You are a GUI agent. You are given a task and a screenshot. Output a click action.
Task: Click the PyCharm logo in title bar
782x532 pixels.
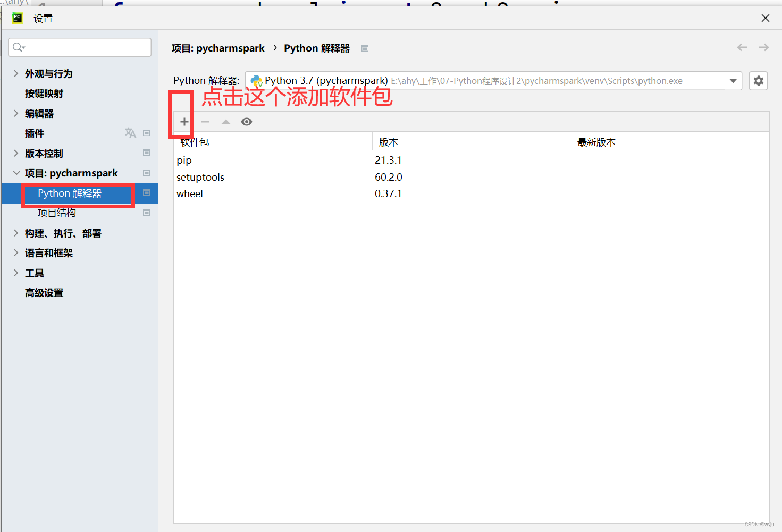[18, 18]
